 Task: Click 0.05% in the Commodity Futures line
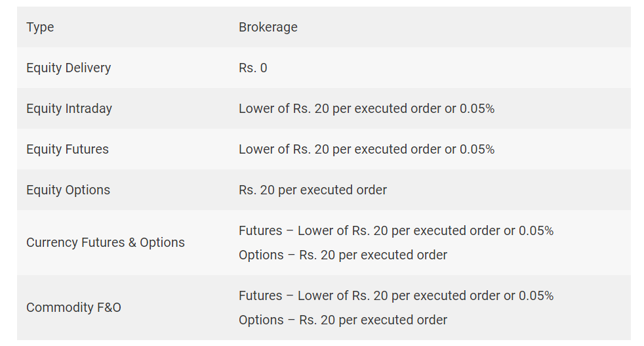click(536, 296)
